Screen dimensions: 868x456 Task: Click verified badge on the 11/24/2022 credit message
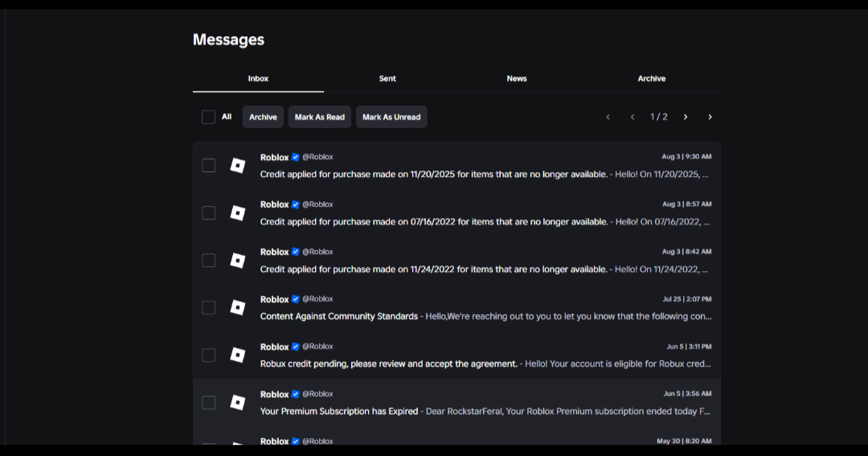[x=296, y=252]
